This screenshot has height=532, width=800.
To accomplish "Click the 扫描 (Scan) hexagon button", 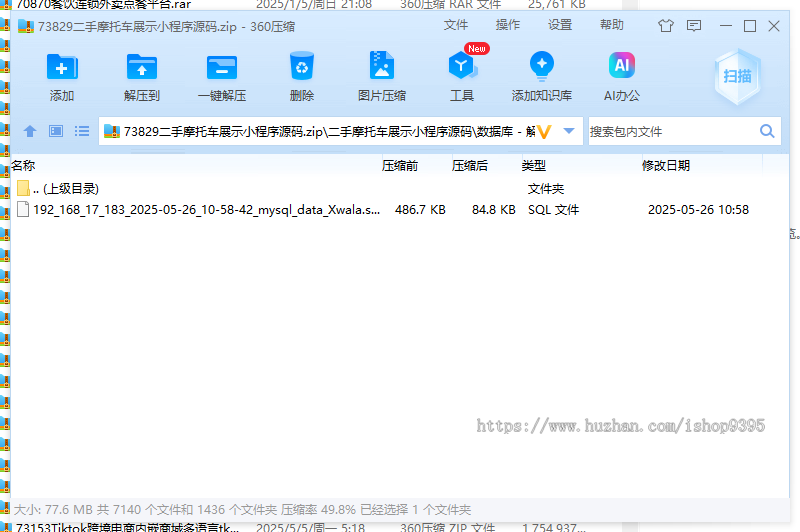I will tap(737, 77).
